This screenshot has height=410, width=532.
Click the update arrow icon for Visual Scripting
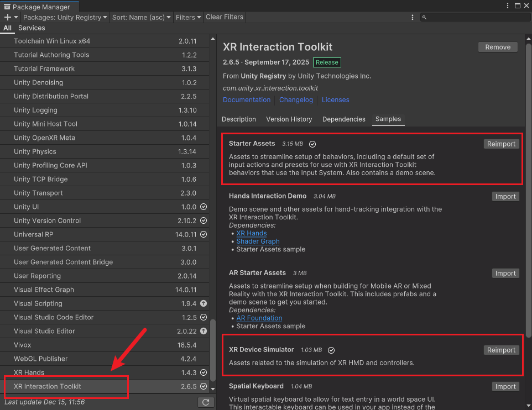click(x=204, y=303)
